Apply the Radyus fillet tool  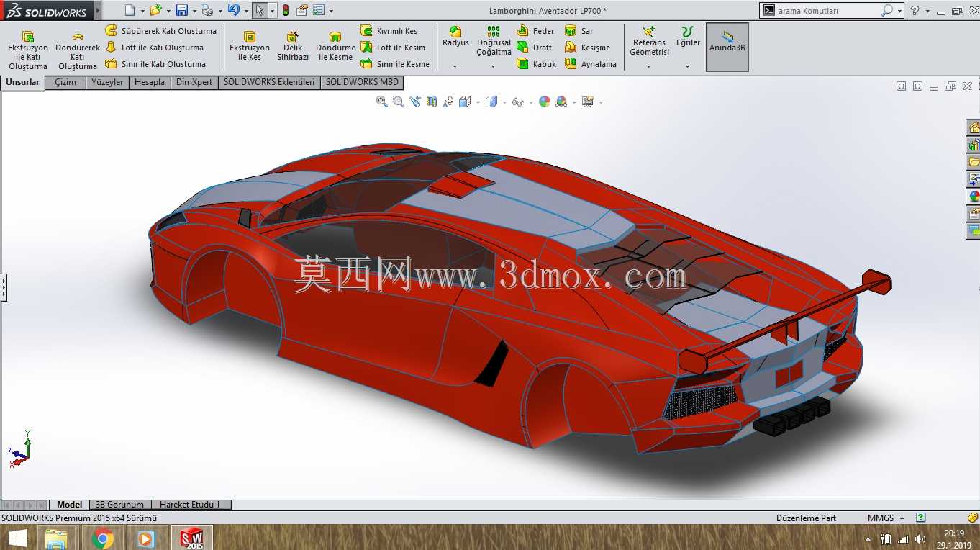point(455,37)
